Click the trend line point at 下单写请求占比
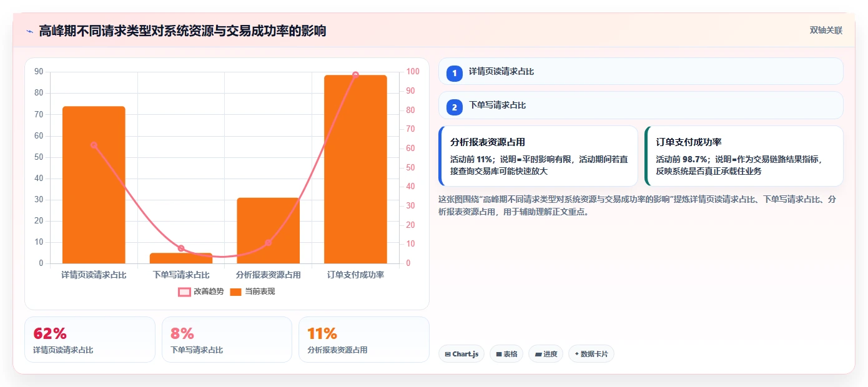868x387 pixels. pyautogui.click(x=181, y=248)
